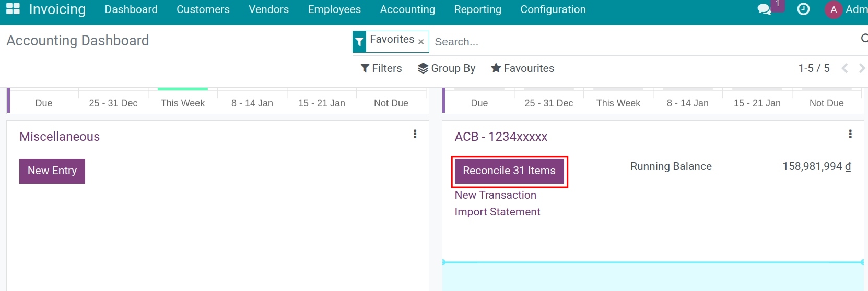This screenshot has width=868, height=291.
Task: Open the Reporting menu
Action: 477,9
